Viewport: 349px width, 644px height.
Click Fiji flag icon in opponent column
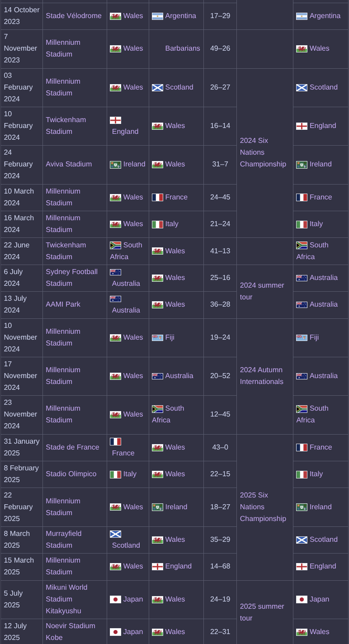(x=157, y=338)
